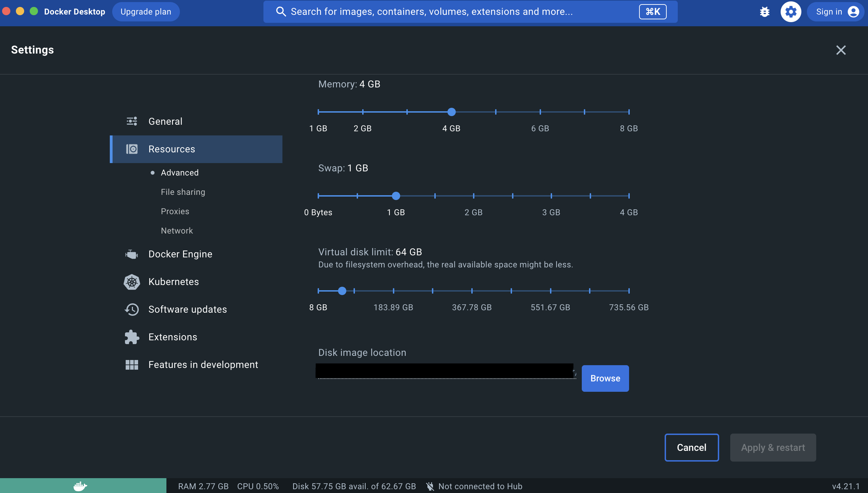Image resolution: width=868 pixels, height=493 pixels.
Task: Click the Apply & restart button
Action: click(773, 447)
